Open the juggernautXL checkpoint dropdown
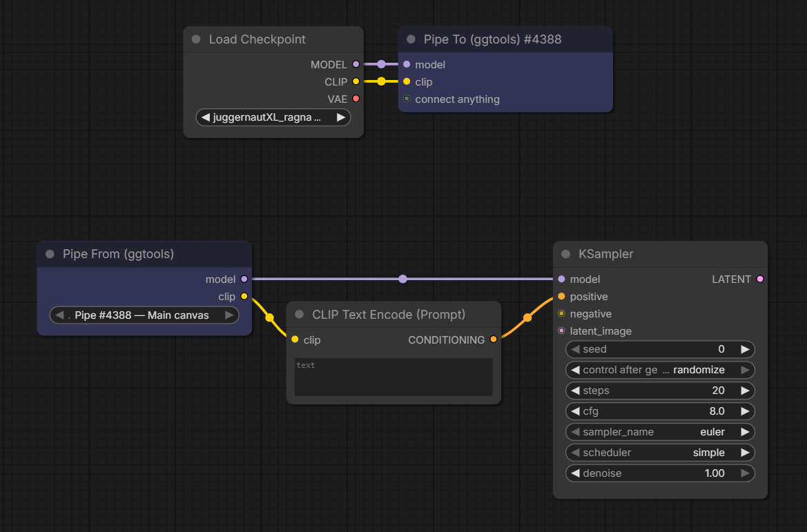 [273, 117]
